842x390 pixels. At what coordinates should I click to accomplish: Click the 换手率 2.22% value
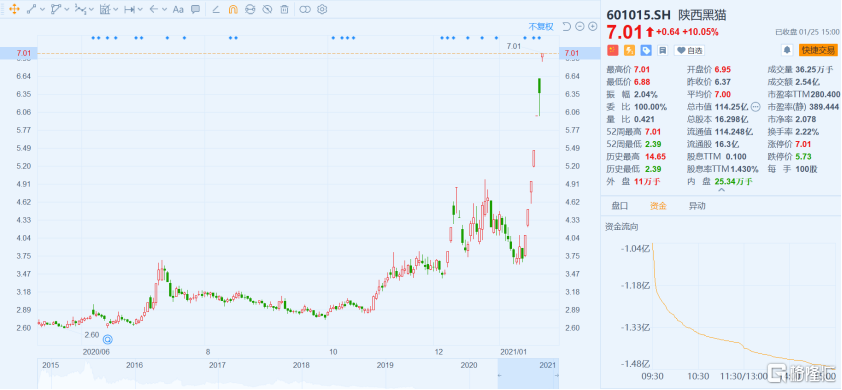(x=807, y=132)
